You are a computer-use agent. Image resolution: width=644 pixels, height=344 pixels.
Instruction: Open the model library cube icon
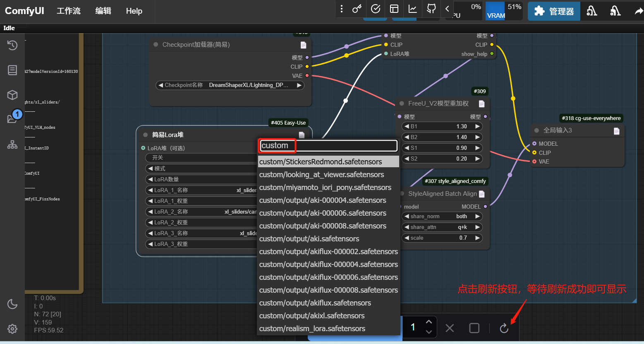pyautogui.click(x=12, y=95)
